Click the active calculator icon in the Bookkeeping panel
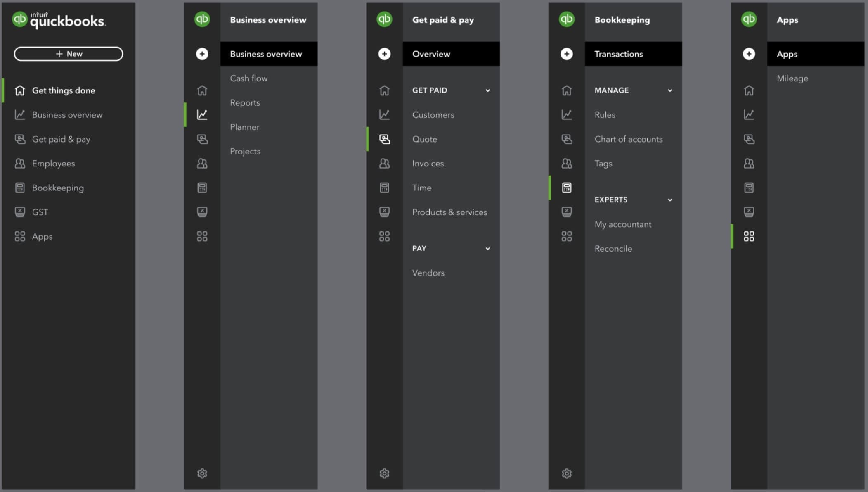The width and height of the screenshot is (868, 492). pos(567,188)
